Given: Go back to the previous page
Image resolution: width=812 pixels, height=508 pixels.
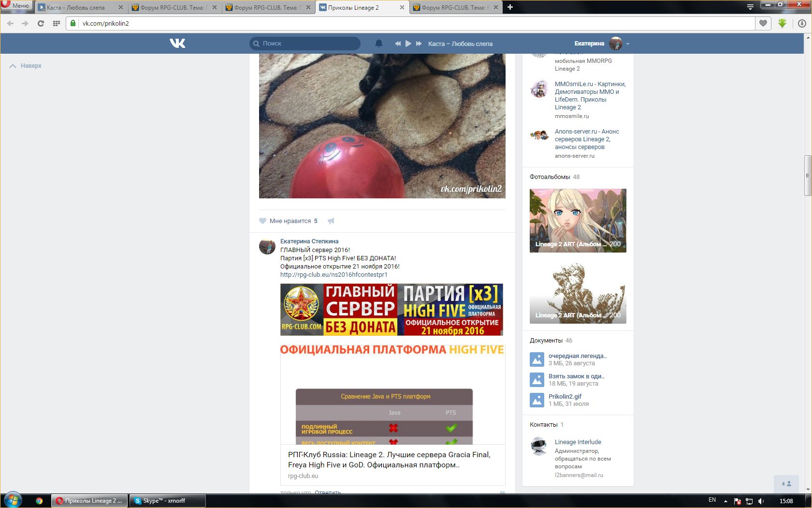Looking at the screenshot, I should tap(10, 23).
